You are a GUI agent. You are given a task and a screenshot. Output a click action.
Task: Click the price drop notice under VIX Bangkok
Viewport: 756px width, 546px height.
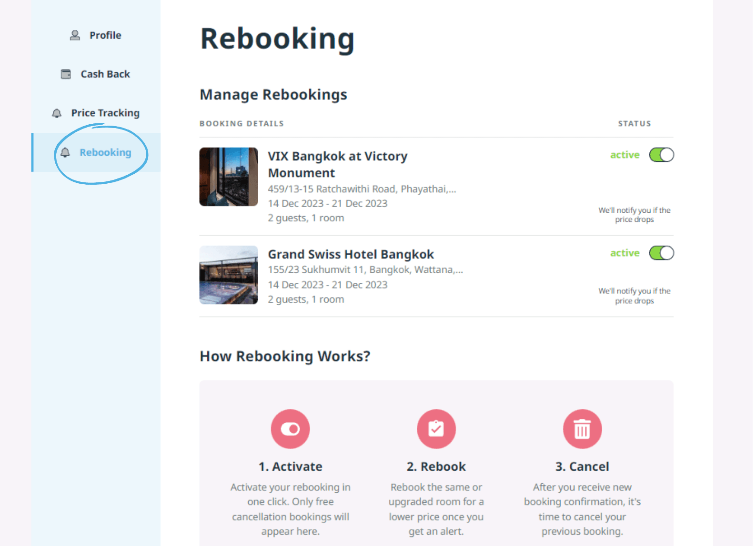(x=635, y=215)
